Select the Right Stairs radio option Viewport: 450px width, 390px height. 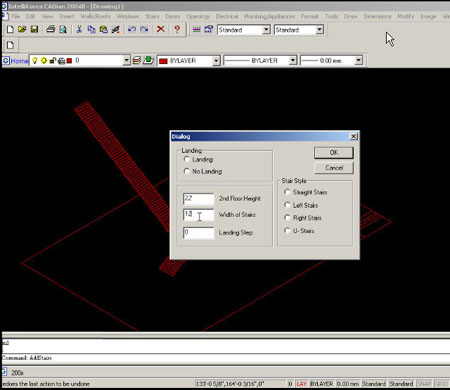point(287,218)
